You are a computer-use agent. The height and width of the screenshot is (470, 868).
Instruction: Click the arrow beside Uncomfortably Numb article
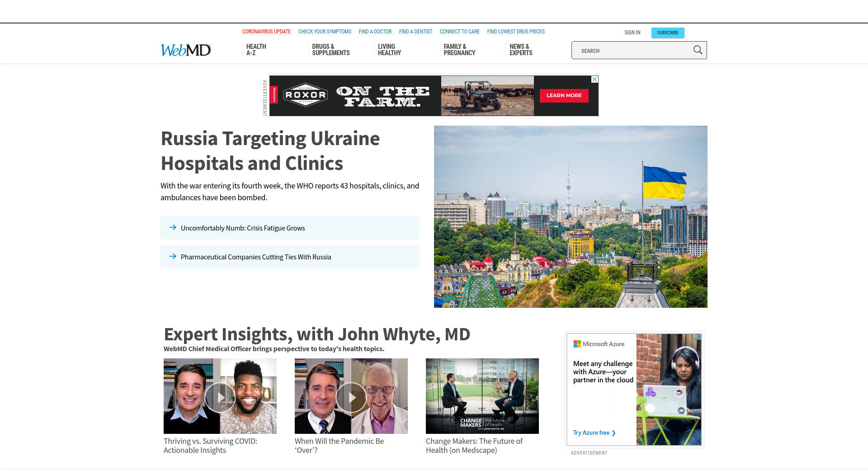[x=173, y=228]
